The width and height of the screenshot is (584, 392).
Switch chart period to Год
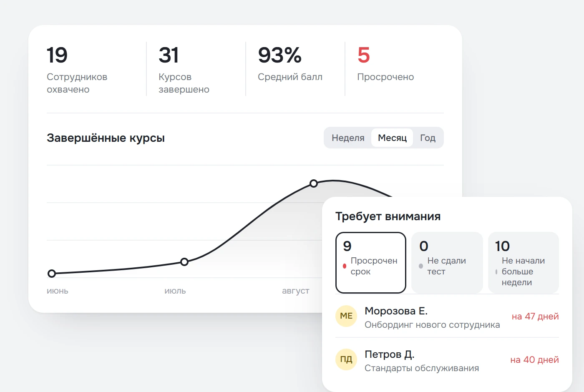coord(428,138)
